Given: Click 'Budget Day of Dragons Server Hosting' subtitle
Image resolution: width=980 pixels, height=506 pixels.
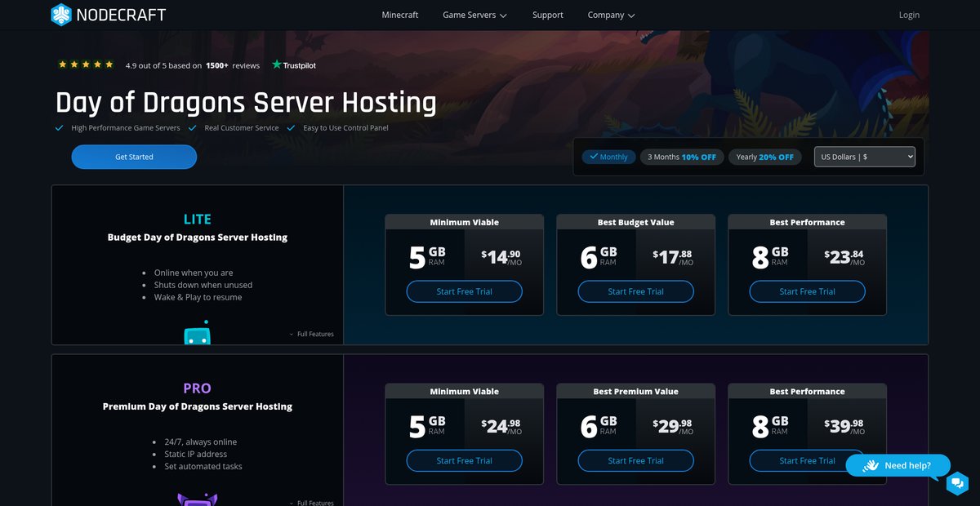Looking at the screenshot, I should (198, 237).
